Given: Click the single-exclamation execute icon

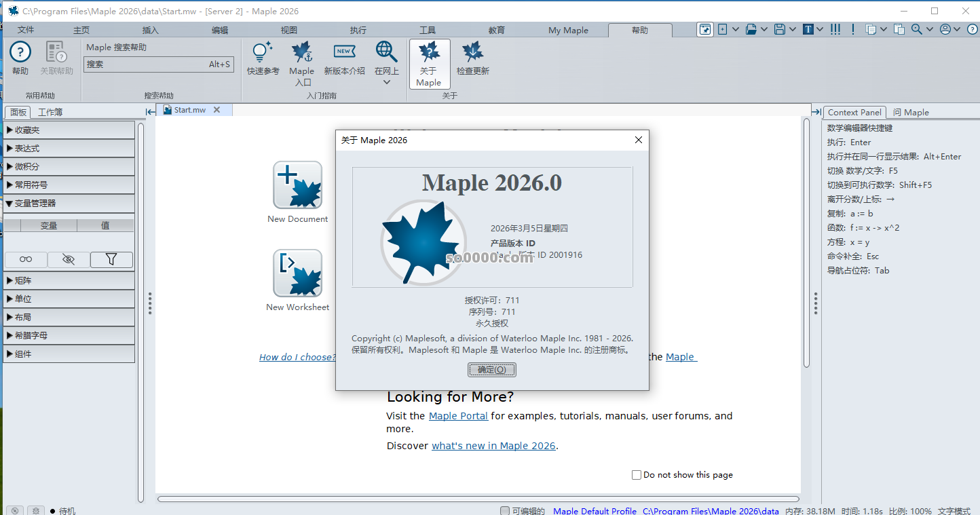Looking at the screenshot, I should click(x=853, y=29).
